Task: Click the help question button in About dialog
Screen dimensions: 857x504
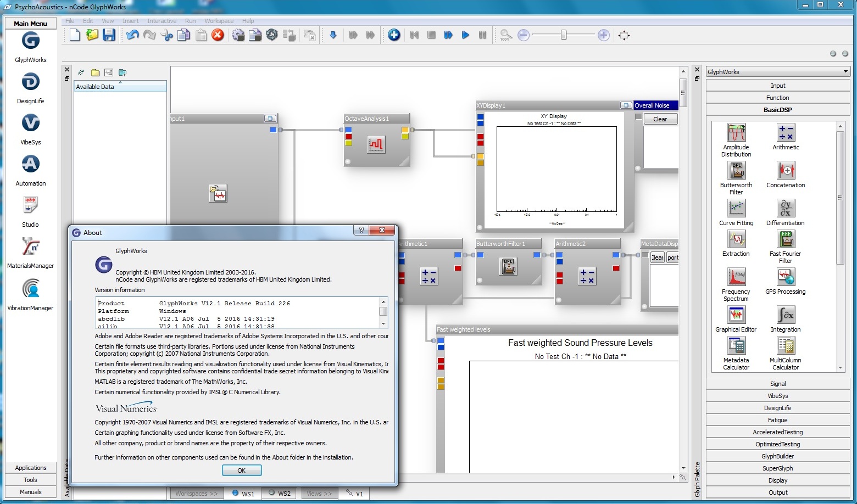Action: pos(361,231)
